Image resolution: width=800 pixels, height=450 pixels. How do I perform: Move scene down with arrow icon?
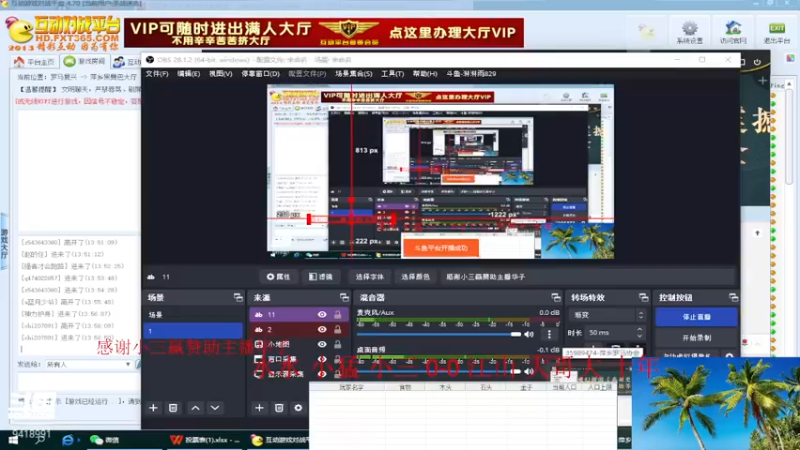click(215, 408)
